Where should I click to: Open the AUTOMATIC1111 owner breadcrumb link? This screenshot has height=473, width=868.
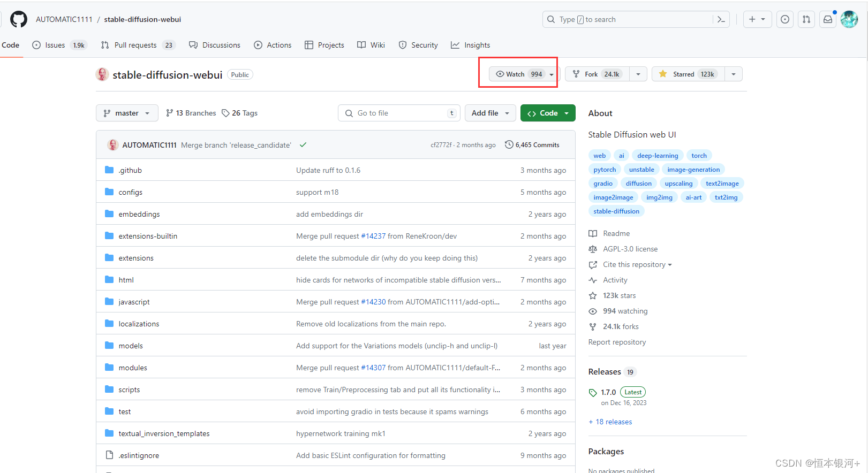click(64, 19)
